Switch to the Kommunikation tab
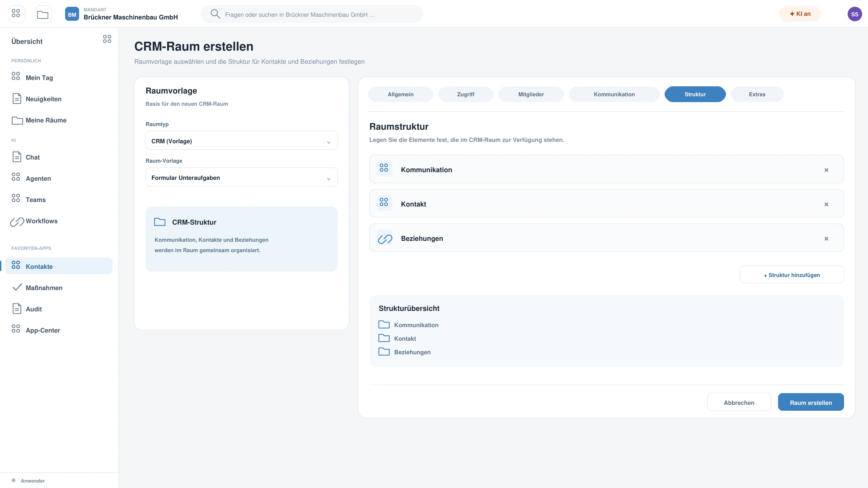 [x=614, y=94]
